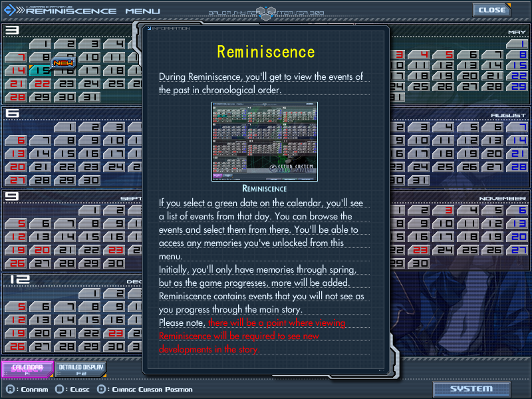Select August 4 on the calendar
Image resolution: width=532 pixels, height=399 pixels.
443,127
